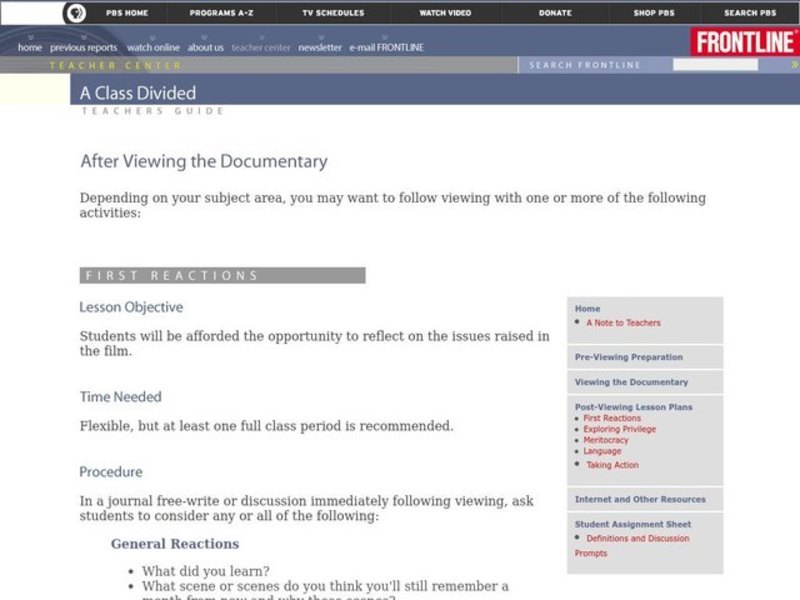
Task: Select the Meritocracy lesson link
Action: 606,440
